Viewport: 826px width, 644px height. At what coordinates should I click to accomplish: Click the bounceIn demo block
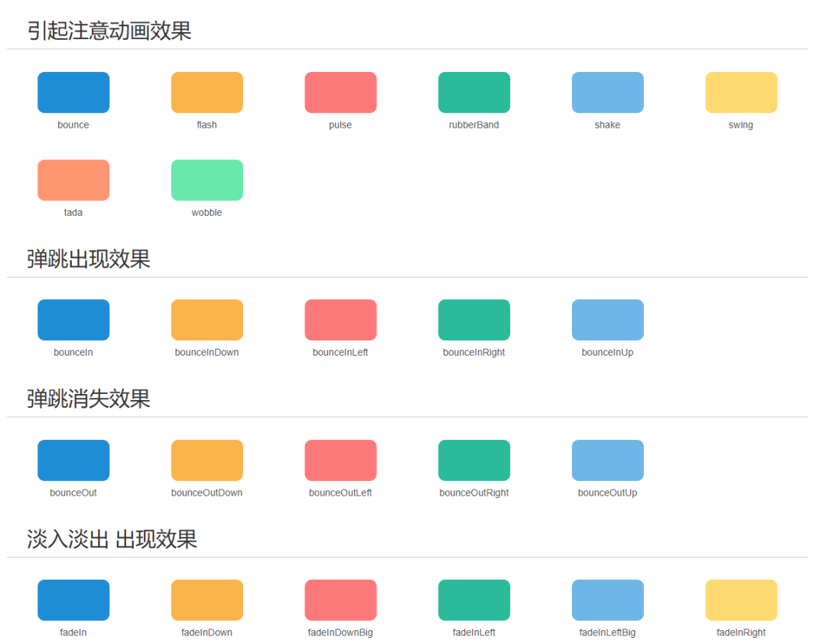click(73, 319)
